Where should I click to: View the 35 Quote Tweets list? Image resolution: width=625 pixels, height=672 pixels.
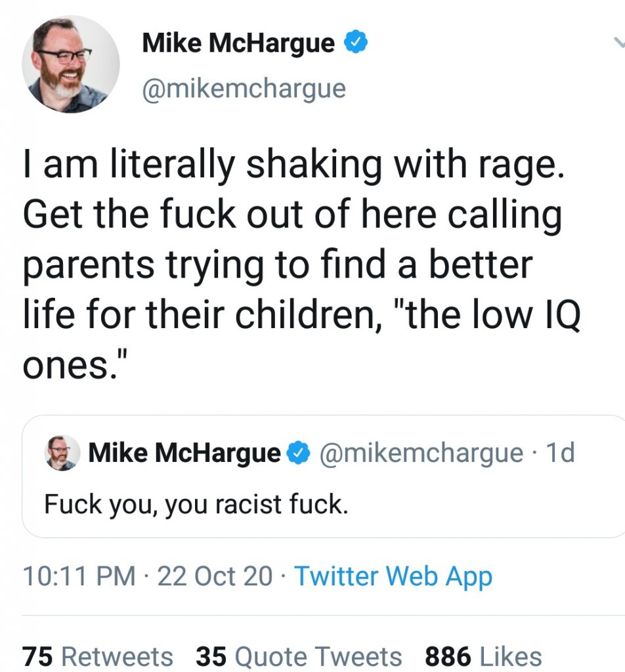pos(299,656)
